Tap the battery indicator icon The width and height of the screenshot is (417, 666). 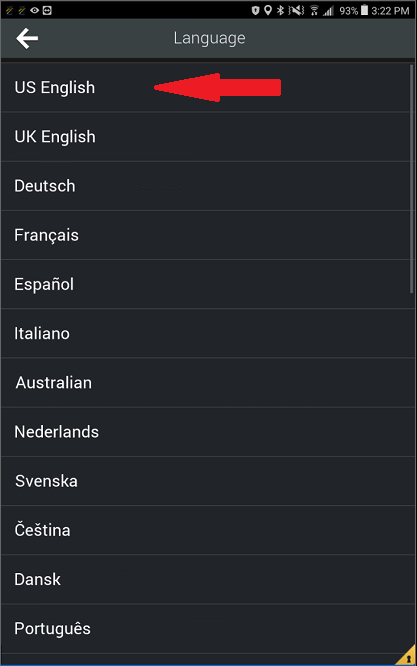point(364,10)
